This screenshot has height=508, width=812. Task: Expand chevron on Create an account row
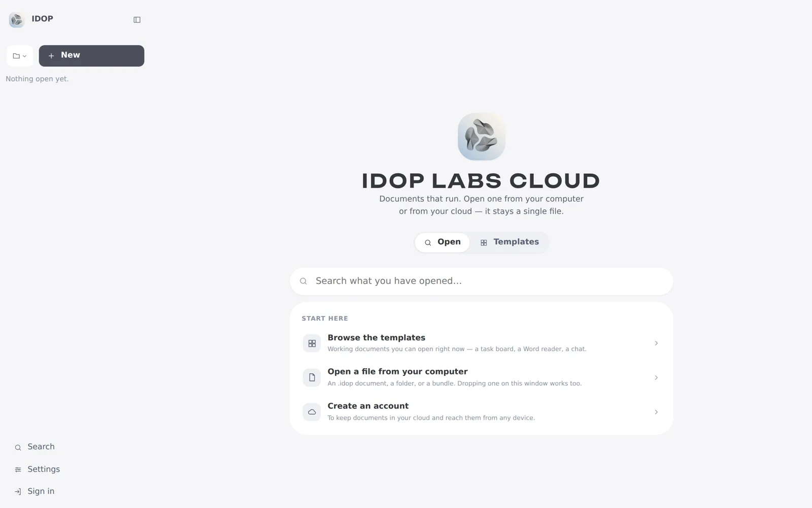(x=656, y=412)
